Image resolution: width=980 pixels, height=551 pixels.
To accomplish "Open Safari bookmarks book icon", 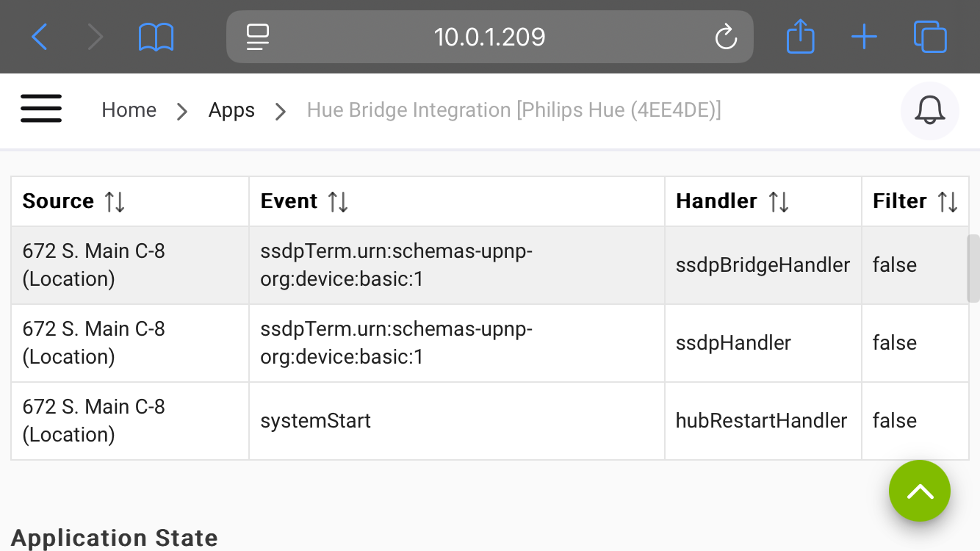I will point(156,37).
